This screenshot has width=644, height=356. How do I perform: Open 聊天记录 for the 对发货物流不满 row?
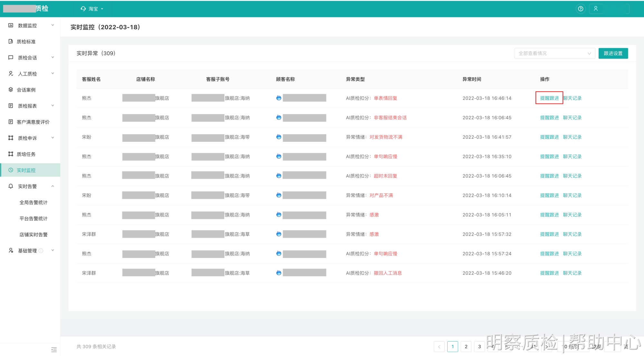pyautogui.click(x=572, y=137)
